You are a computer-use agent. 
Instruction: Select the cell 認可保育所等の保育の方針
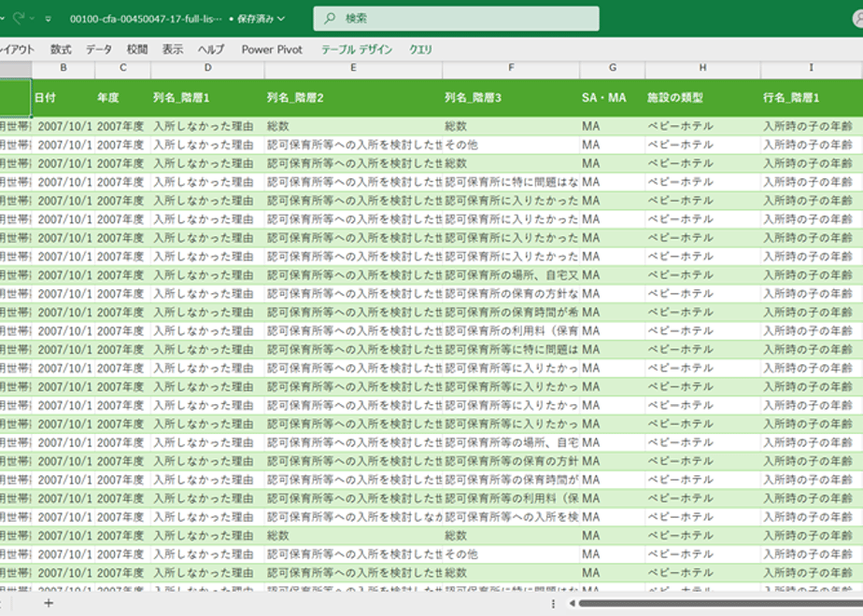point(511,461)
